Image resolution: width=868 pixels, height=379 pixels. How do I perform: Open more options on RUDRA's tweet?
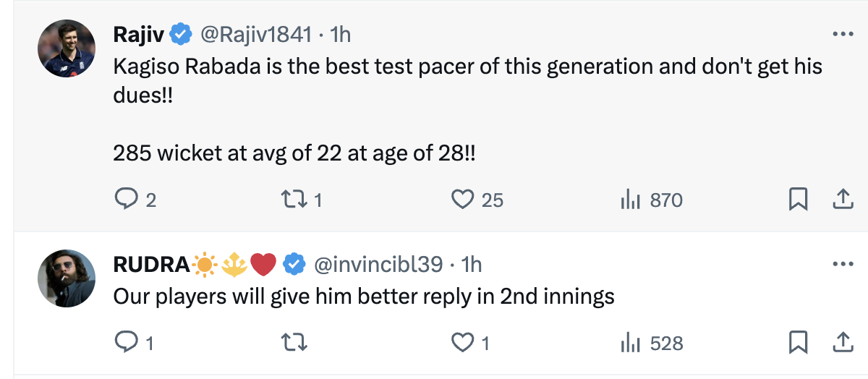click(x=843, y=265)
